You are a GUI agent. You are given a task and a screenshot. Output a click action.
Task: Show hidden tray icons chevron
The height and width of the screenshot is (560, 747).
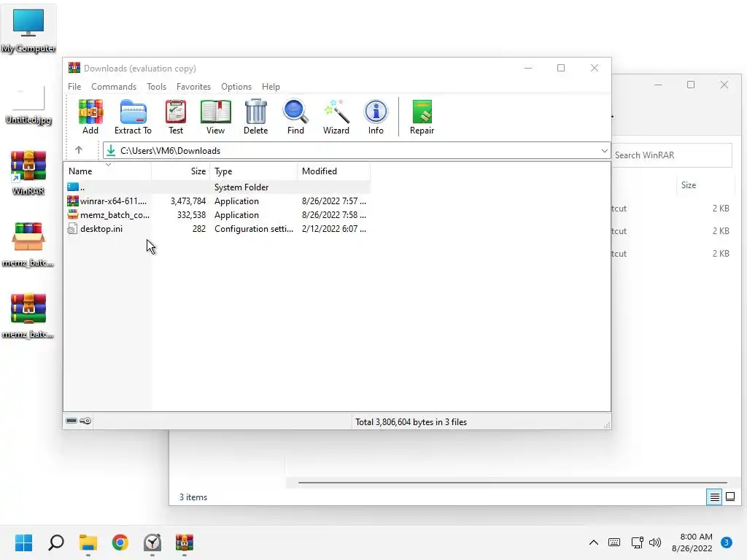point(594,542)
